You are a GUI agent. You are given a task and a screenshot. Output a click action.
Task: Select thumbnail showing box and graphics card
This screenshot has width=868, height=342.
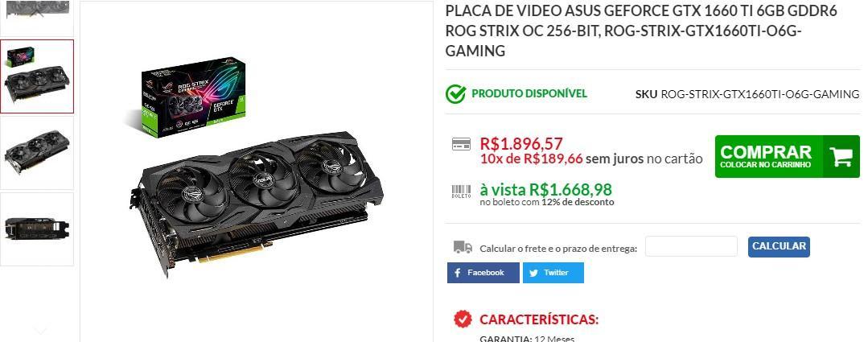[37, 76]
